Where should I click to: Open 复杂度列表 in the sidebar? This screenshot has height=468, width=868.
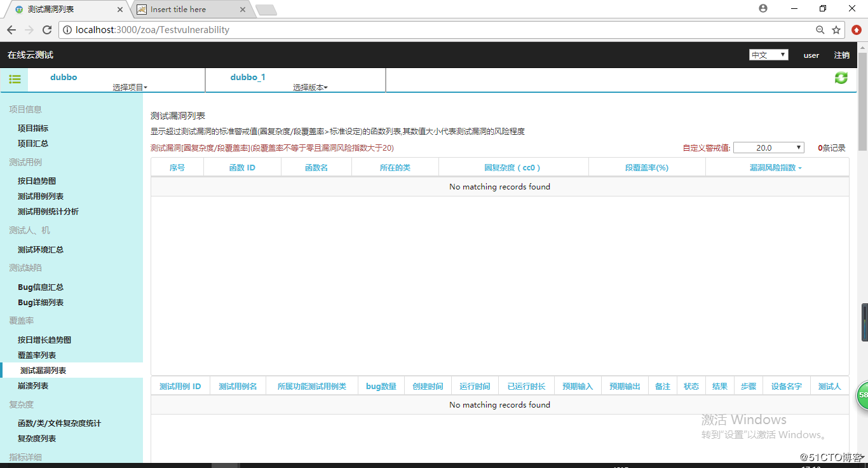[37, 439]
